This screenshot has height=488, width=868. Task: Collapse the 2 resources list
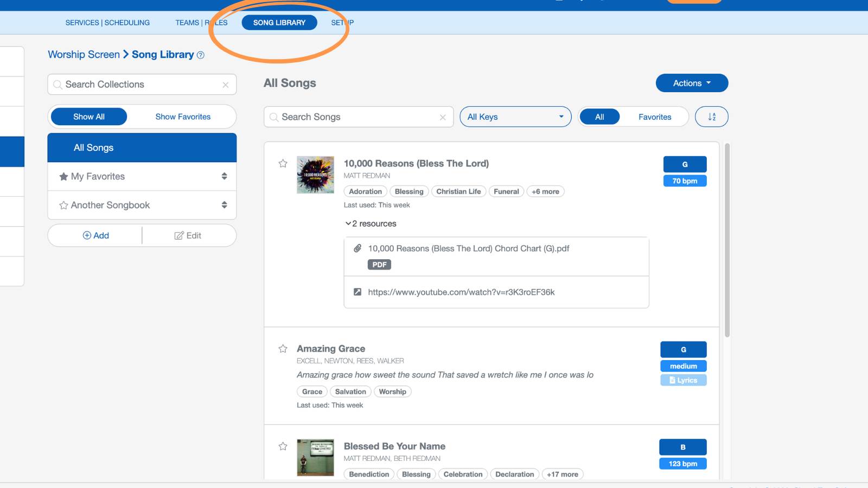[x=371, y=223]
